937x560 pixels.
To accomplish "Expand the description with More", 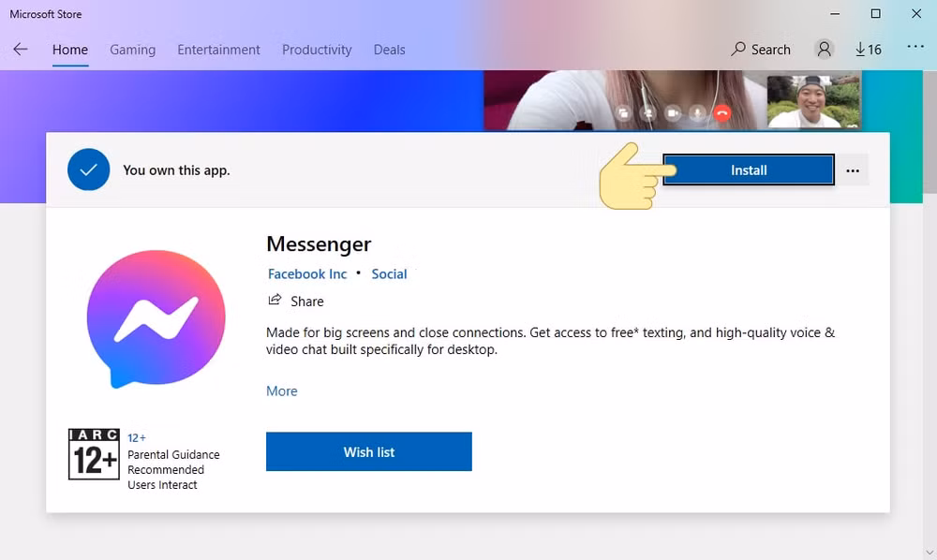I will 281,391.
